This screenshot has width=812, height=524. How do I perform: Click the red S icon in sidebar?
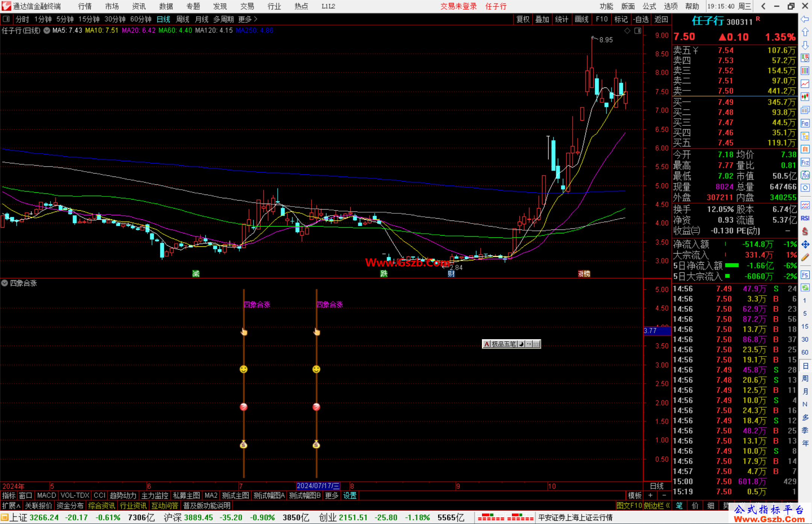click(805, 231)
